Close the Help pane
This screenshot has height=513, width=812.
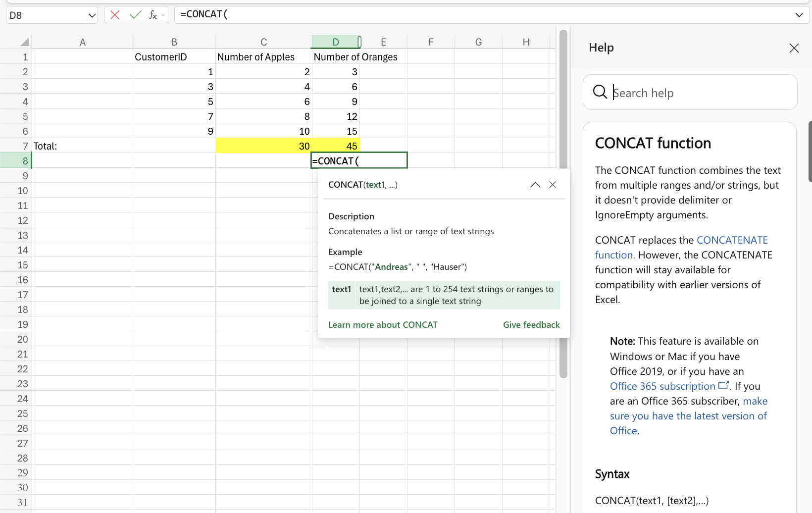794,48
